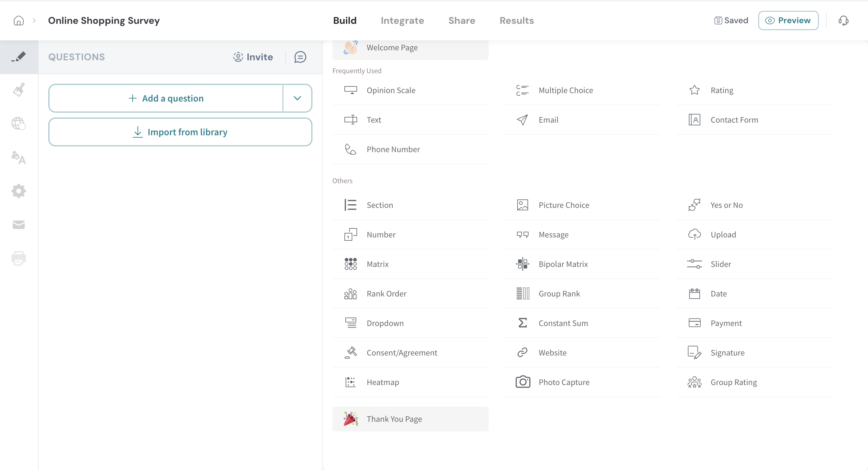Add a Yes or No question
Screen dimensions: 868x470
click(x=726, y=205)
